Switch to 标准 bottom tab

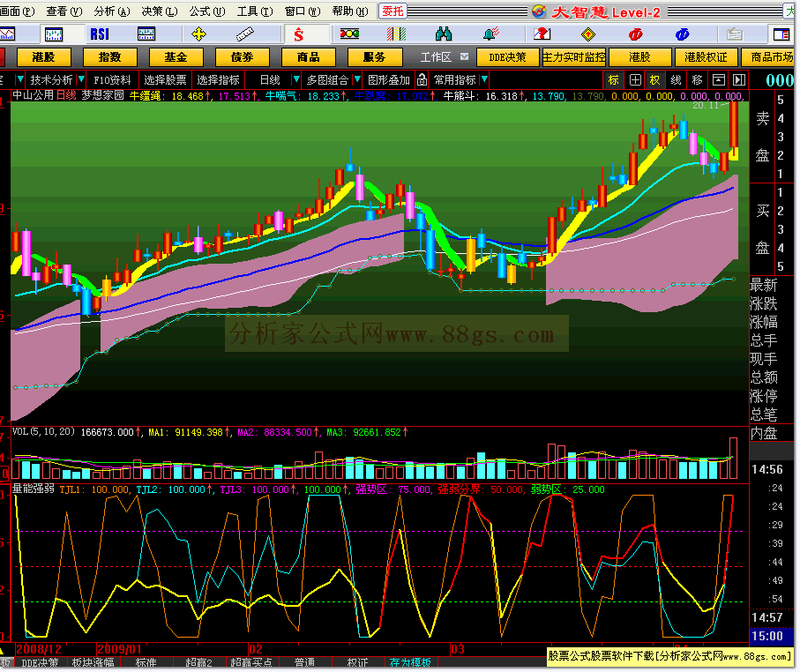[x=146, y=662]
